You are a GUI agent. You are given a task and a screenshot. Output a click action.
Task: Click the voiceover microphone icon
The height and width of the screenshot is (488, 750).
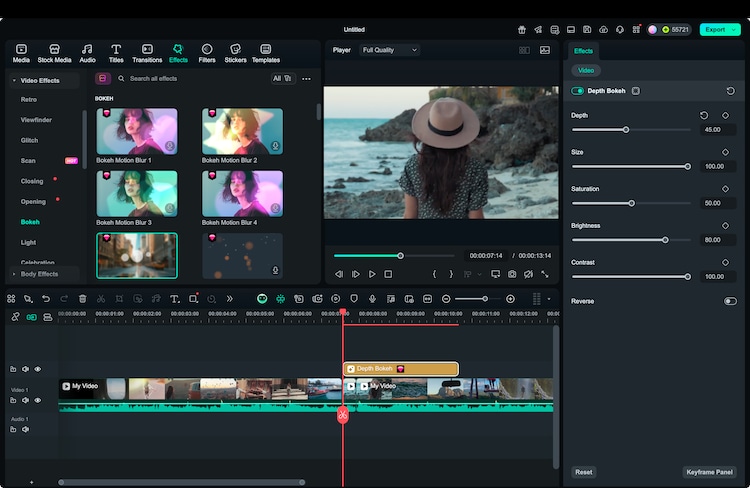372,299
